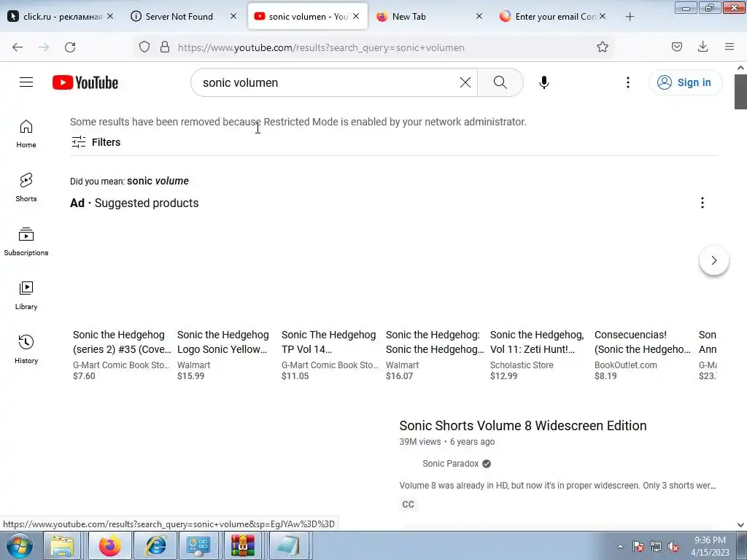Open Sonic the Hedgehog Logo Sonic Yellow product

[223, 342]
